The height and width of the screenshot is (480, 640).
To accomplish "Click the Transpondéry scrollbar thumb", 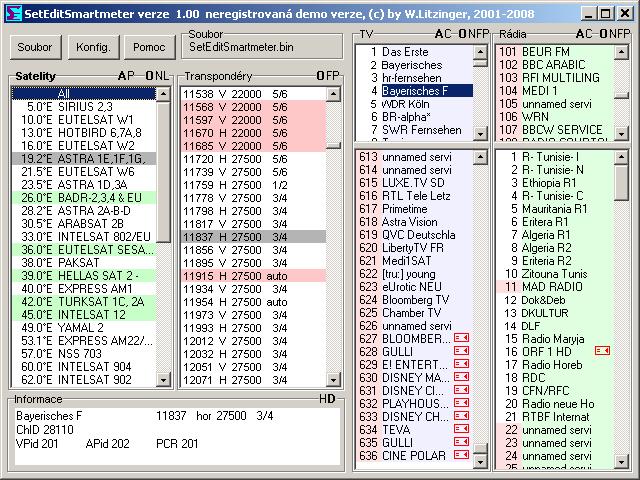I will pyautogui.click(x=333, y=145).
